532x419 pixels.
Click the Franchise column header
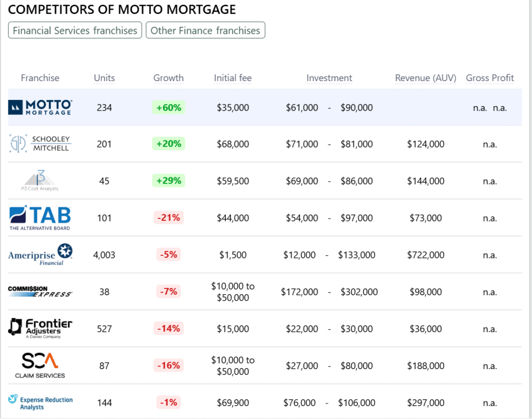pos(40,78)
